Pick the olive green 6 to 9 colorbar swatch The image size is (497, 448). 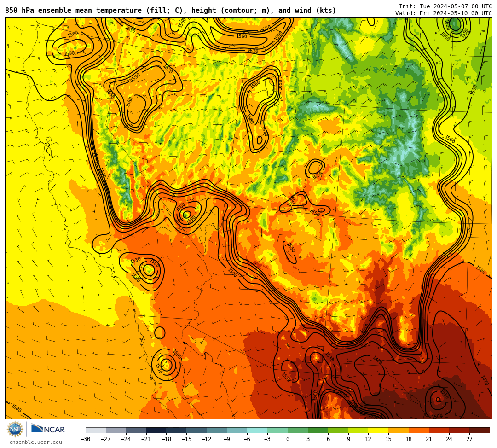(x=338, y=430)
